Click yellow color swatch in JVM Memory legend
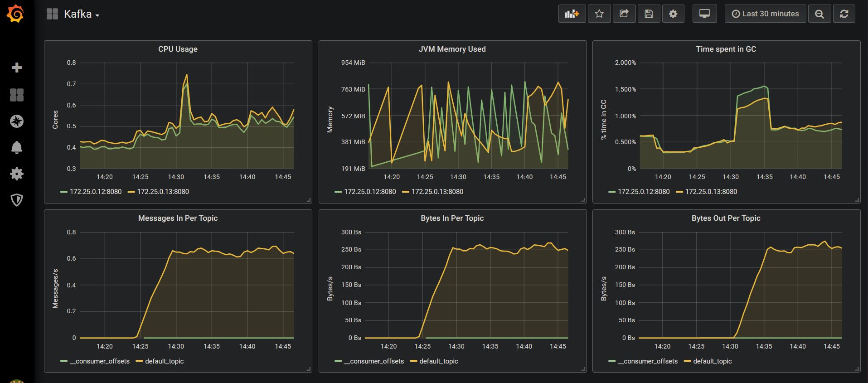 406,192
